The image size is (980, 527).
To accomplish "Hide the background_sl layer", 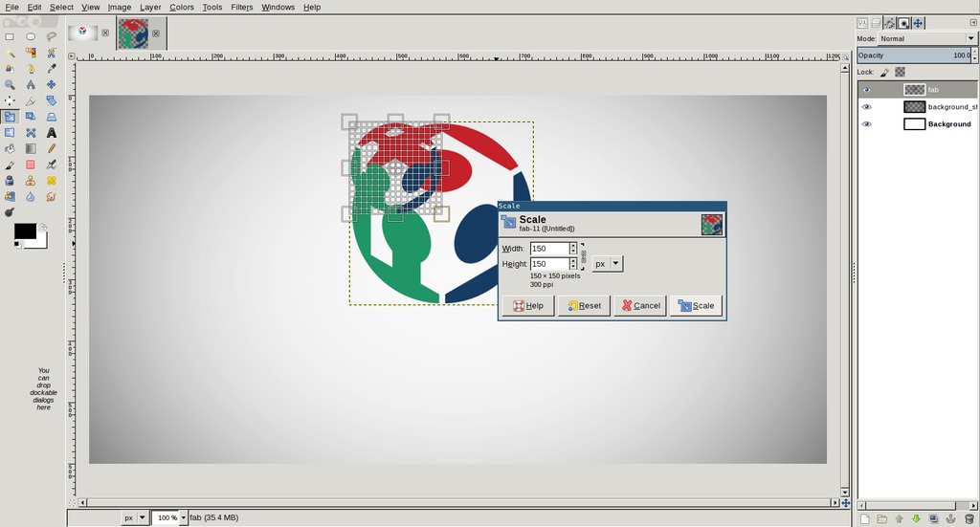I will (x=866, y=107).
